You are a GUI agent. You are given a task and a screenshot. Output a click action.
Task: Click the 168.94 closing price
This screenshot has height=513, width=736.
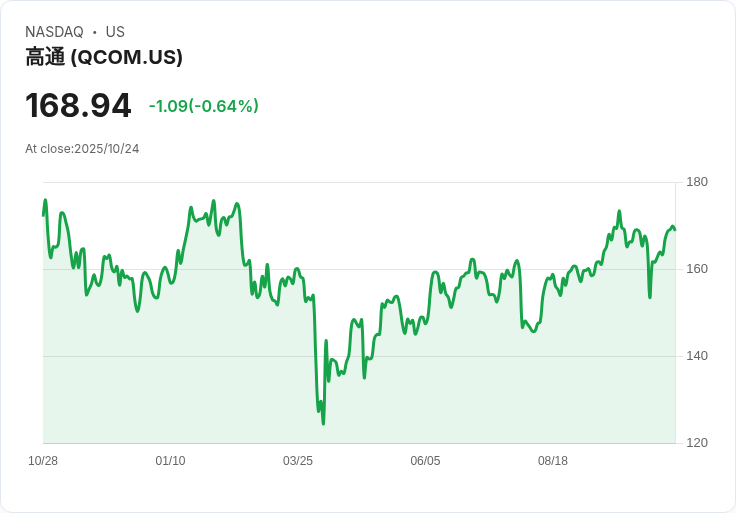click(x=78, y=105)
